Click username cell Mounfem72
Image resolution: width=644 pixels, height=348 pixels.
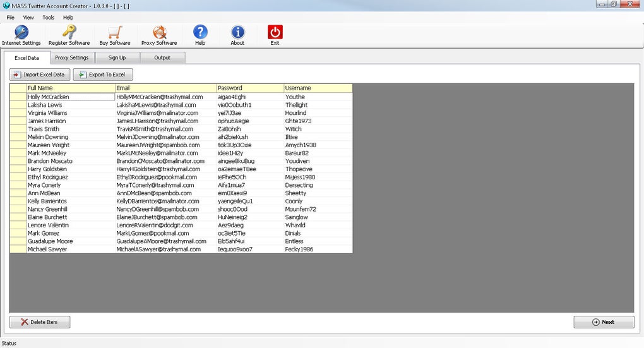tap(318, 209)
